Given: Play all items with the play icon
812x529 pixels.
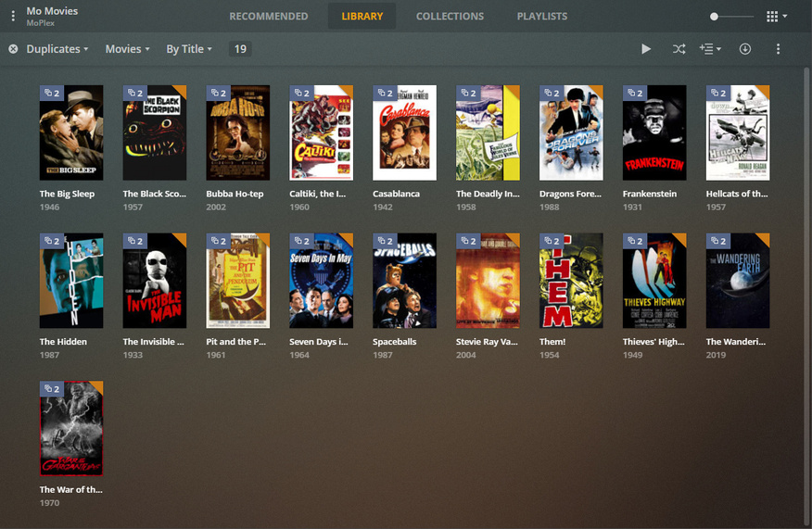Looking at the screenshot, I should tap(646, 49).
